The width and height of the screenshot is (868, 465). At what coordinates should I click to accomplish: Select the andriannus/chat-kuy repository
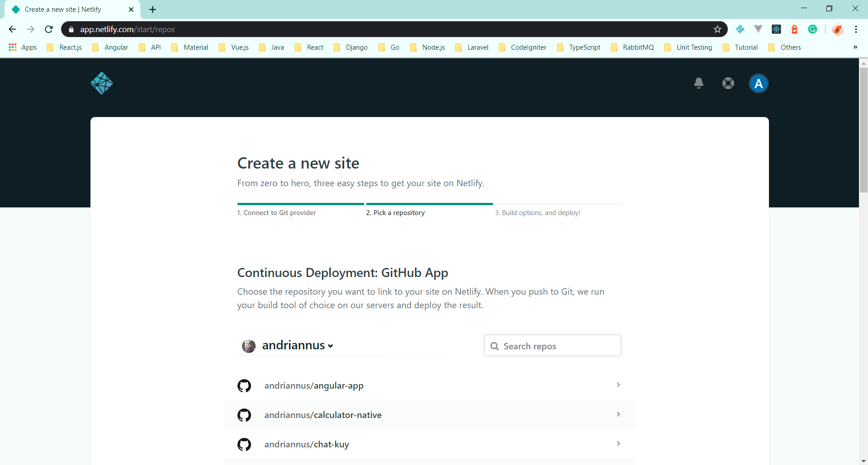coord(307,444)
